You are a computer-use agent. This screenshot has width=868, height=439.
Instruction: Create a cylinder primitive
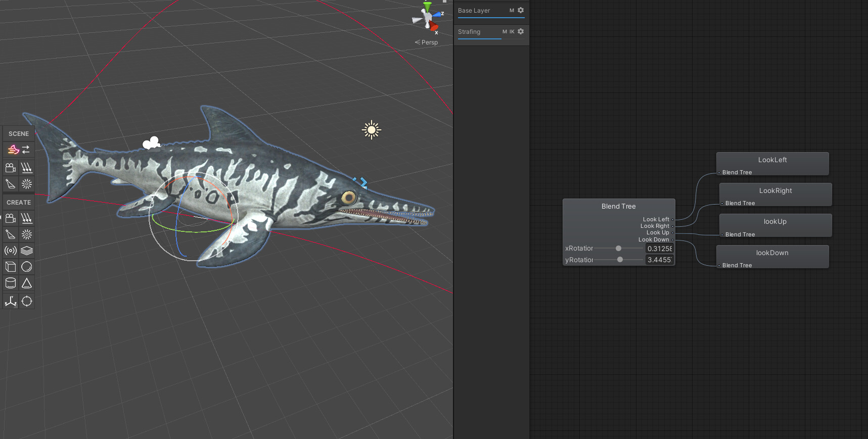pyautogui.click(x=11, y=283)
